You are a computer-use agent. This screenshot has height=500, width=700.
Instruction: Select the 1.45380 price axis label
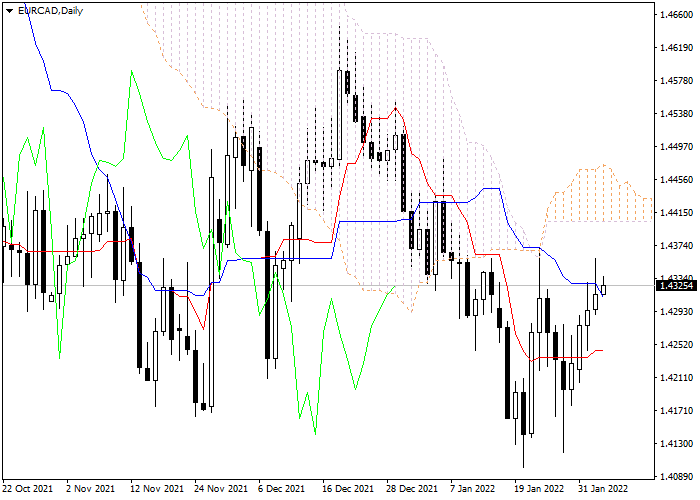(x=677, y=114)
